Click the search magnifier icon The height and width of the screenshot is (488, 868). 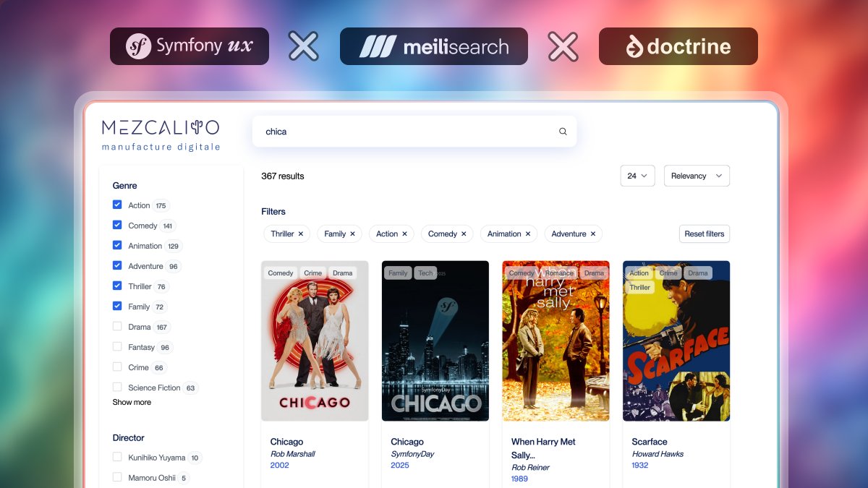563,132
